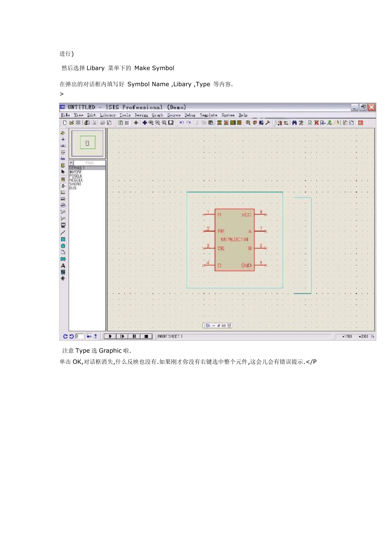The height and width of the screenshot is (555, 392).
Task: Select the Component mode tool
Action: click(63, 133)
